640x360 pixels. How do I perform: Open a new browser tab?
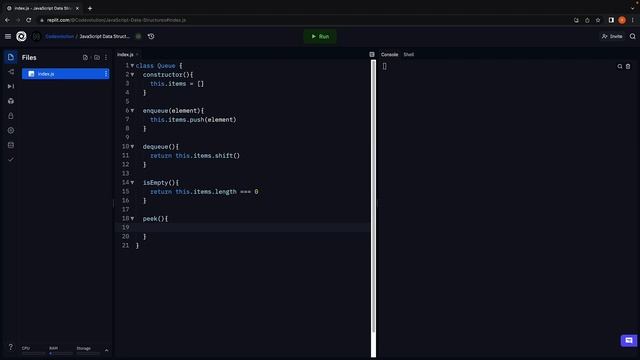click(x=90, y=8)
